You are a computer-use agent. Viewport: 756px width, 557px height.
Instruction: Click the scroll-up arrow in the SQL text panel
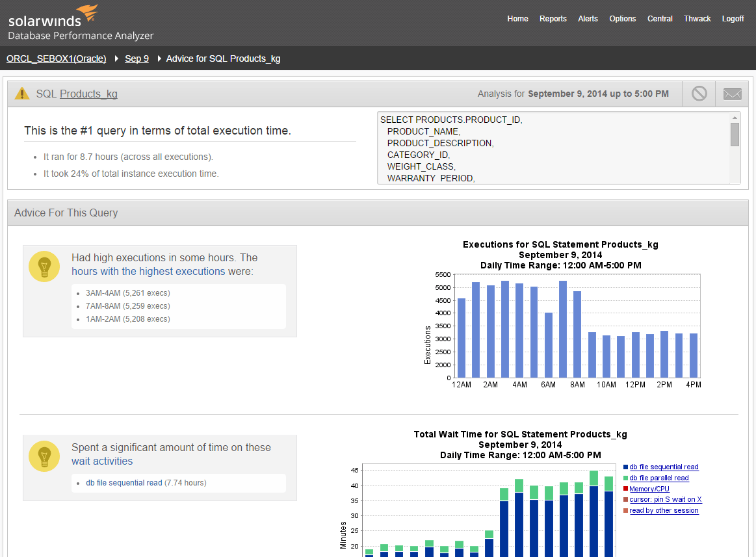[736, 118]
